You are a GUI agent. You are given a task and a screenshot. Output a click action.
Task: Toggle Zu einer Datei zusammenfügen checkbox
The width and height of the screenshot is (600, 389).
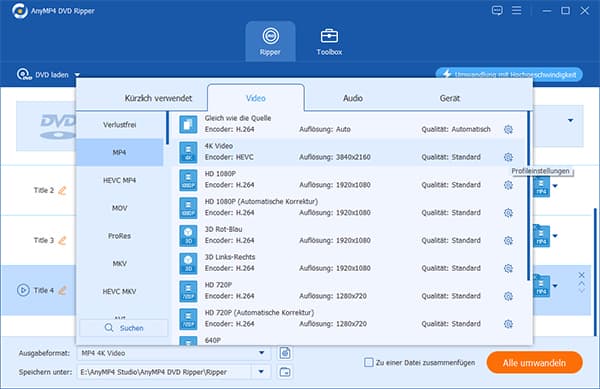368,362
